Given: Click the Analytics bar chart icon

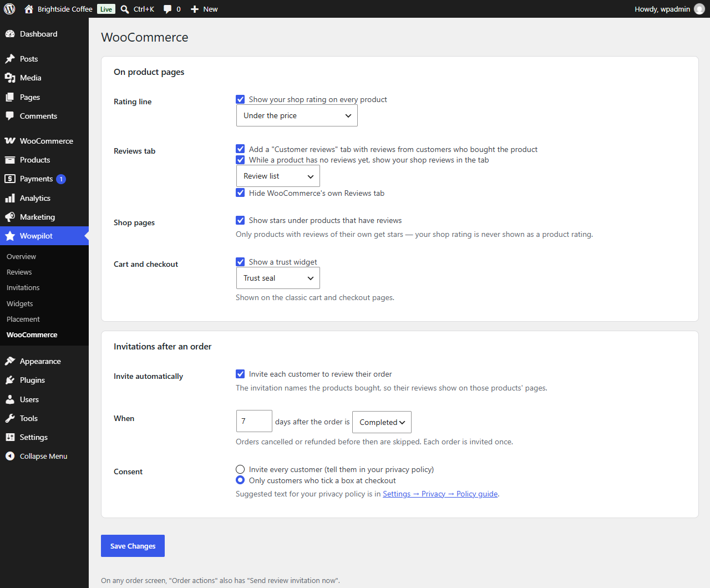Looking at the screenshot, I should pyautogui.click(x=10, y=198).
